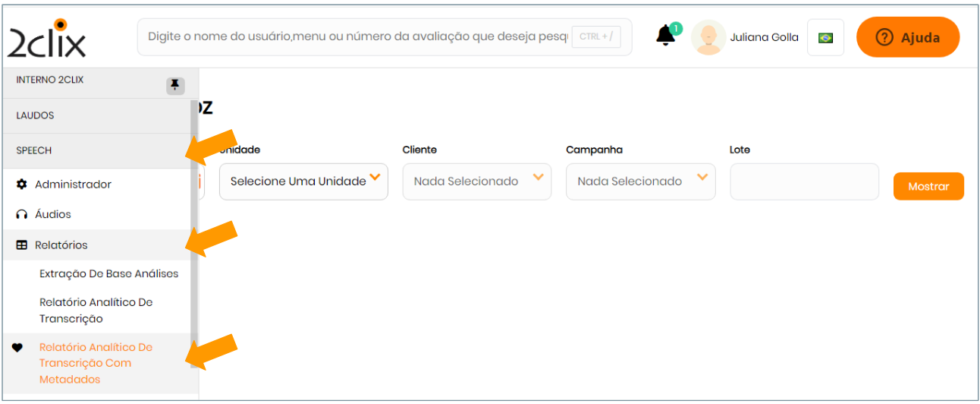
Task: Click the user avatar picture
Action: click(x=708, y=37)
